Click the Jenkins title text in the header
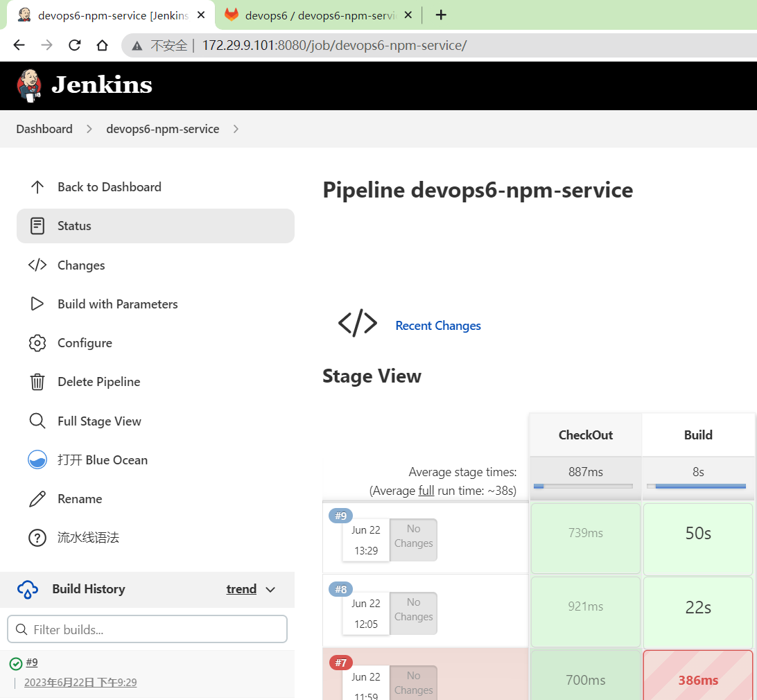The width and height of the screenshot is (757, 700). point(102,85)
